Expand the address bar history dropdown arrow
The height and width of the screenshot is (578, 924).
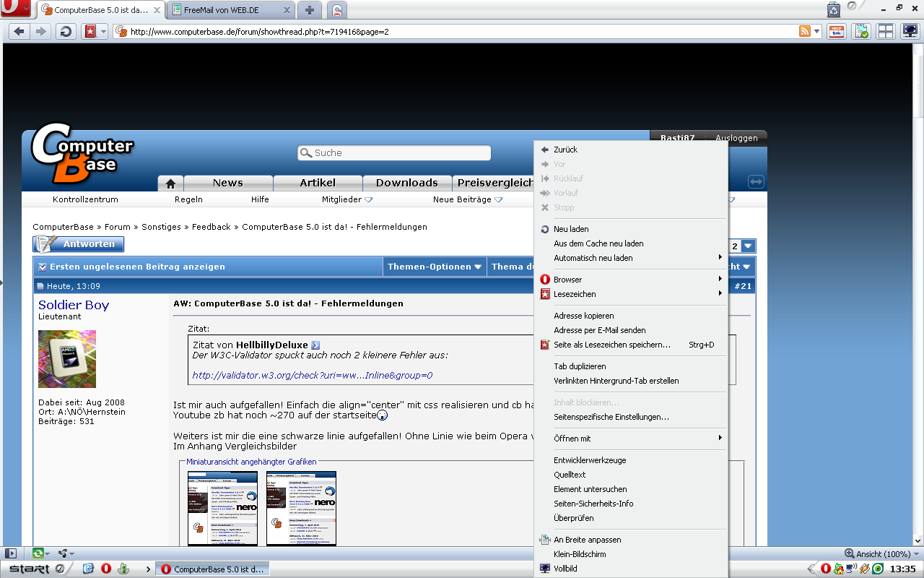pyautogui.click(x=817, y=32)
